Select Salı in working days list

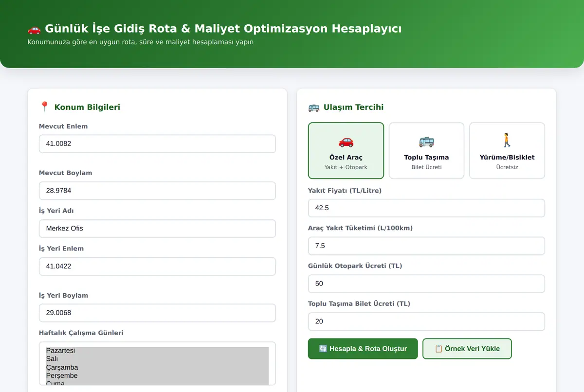click(157, 359)
